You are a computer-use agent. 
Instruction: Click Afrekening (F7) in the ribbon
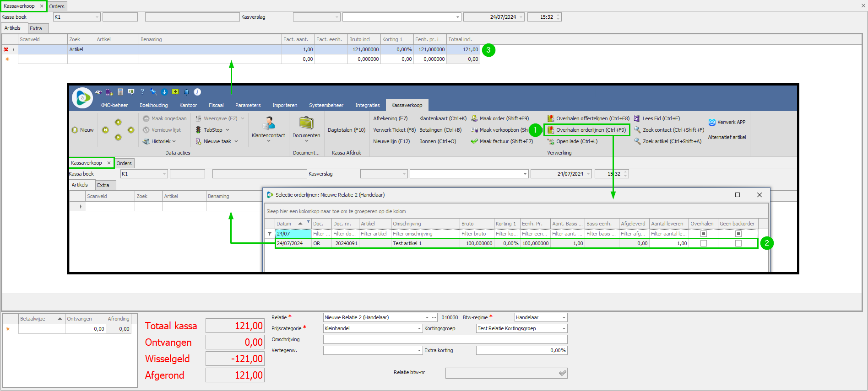coord(390,118)
